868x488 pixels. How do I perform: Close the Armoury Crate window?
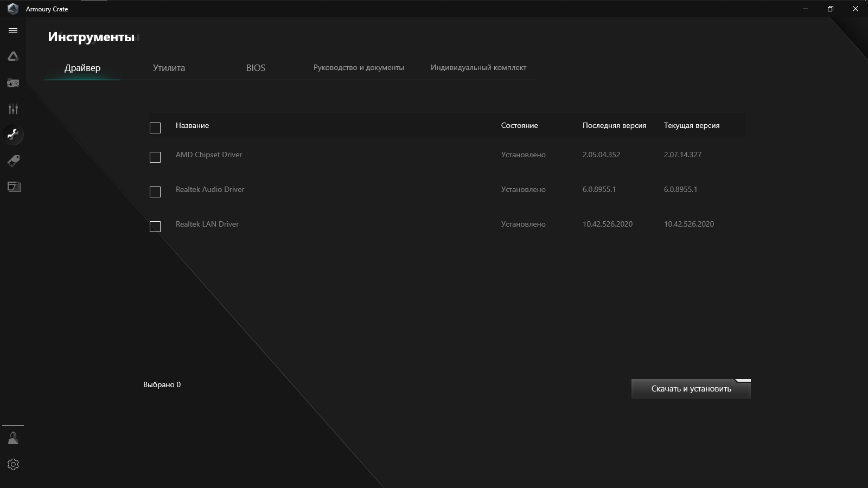tap(856, 9)
